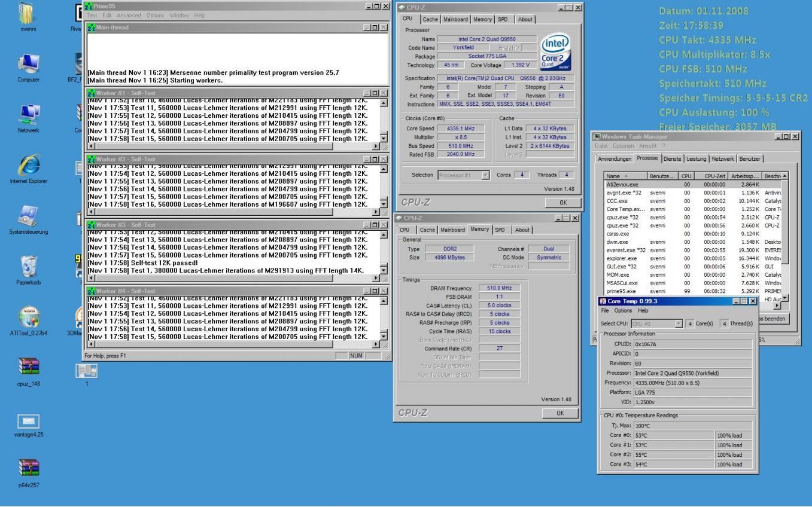Image resolution: width=812 pixels, height=507 pixels.
Task: Open the cpuz_148 archive icon
Action: click(29, 368)
